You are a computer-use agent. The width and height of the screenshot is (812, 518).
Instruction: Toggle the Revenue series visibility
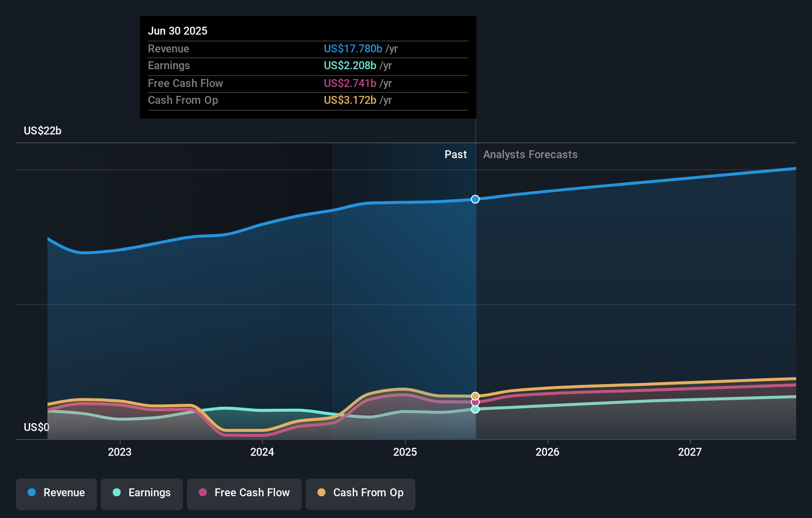pos(56,493)
